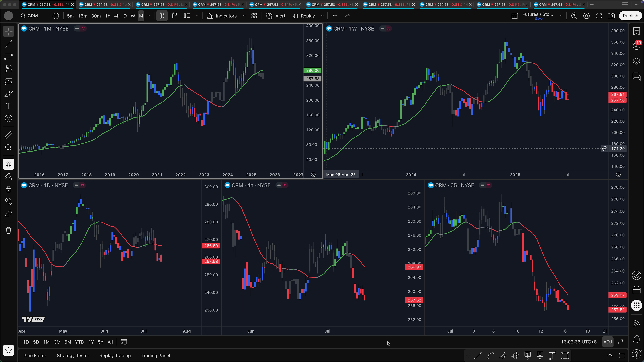Image resolution: width=644 pixels, height=362 pixels.
Task: Expand the timeframe dropdown arrow
Action: click(x=149, y=16)
